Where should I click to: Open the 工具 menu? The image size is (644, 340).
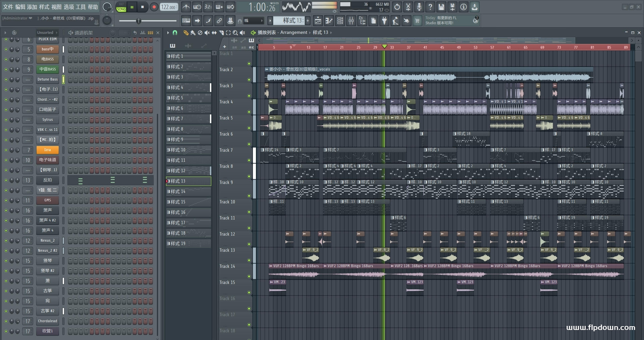(80, 7)
